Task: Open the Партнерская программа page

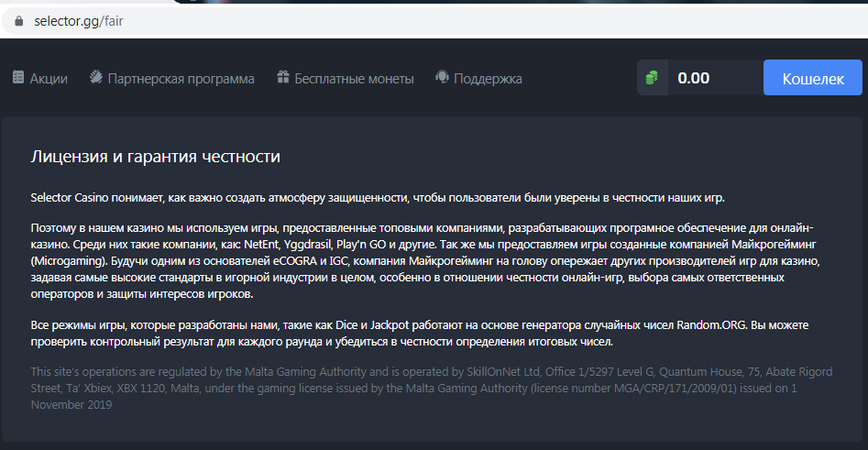Action: click(181, 79)
